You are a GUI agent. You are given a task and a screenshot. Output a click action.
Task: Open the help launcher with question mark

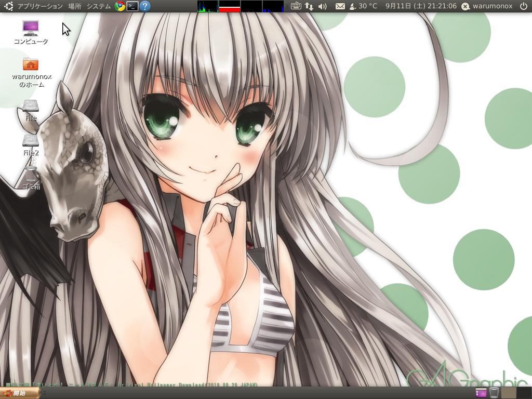(145, 6)
